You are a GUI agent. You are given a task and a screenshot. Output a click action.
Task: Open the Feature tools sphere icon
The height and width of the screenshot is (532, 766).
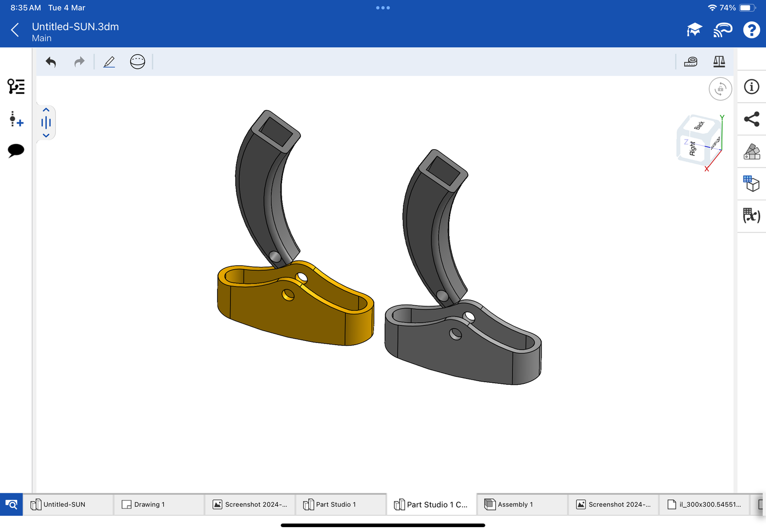point(138,61)
